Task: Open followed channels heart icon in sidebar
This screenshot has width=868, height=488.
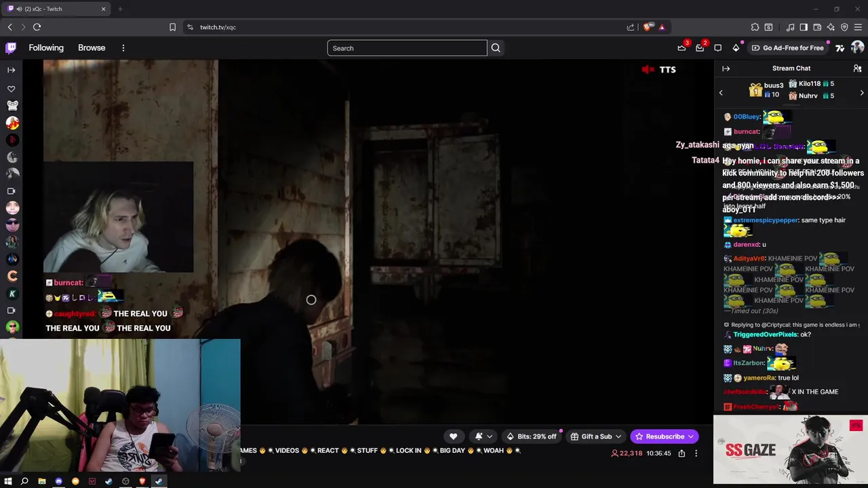Action: 11,89
